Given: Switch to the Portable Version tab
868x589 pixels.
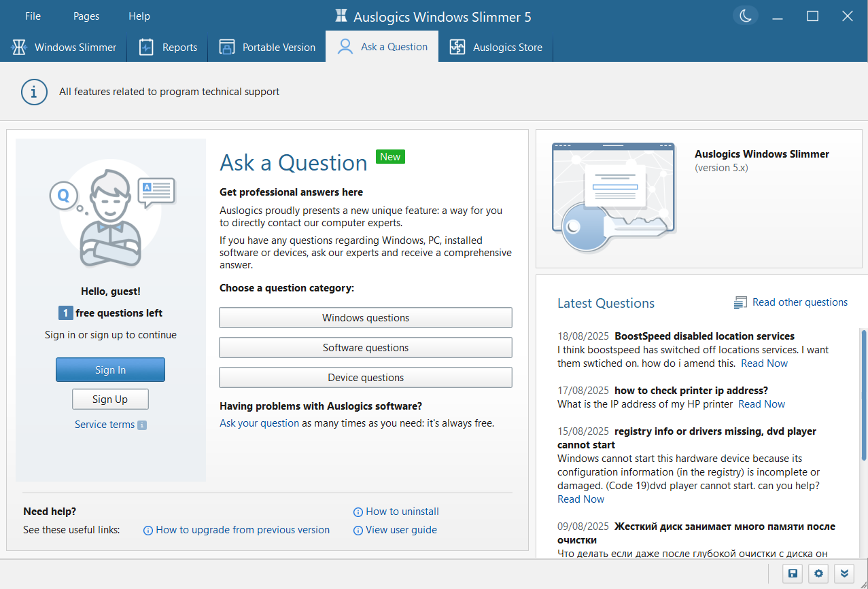Looking at the screenshot, I should pyautogui.click(x=267, y=47).
